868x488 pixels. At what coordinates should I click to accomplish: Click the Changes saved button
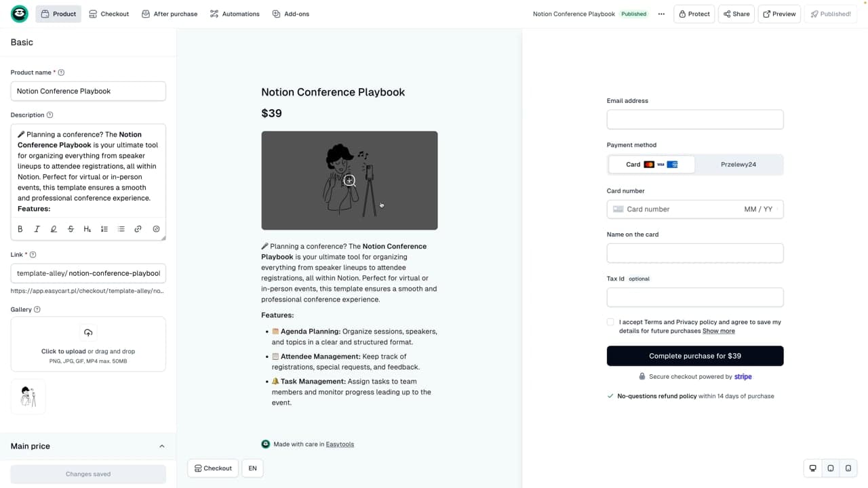tap(88, 474)
